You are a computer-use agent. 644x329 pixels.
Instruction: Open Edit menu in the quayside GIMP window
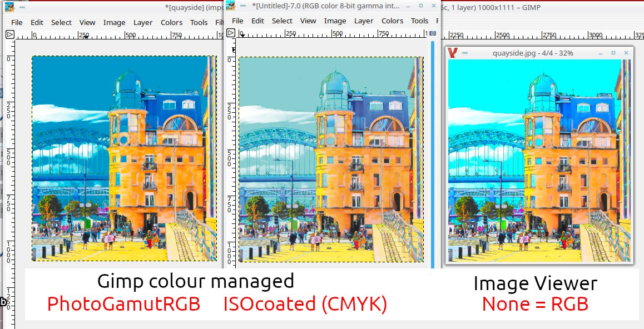(x=37, y=23)
